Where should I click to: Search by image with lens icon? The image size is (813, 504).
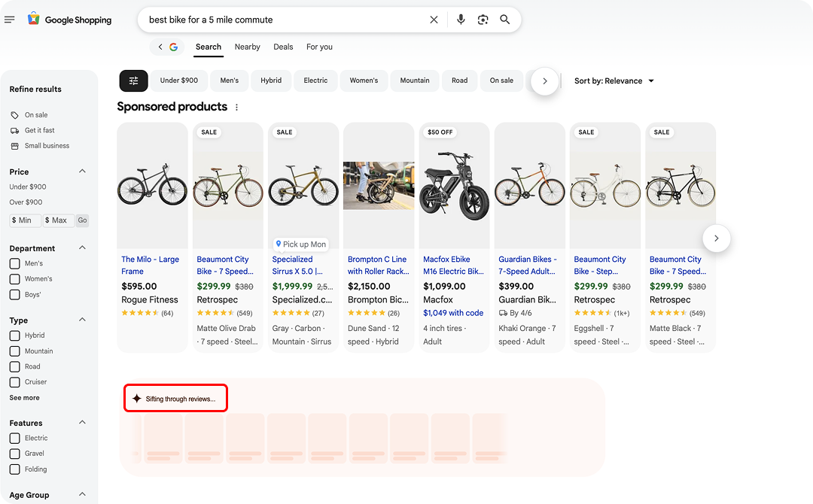click(x=483, y=20)
